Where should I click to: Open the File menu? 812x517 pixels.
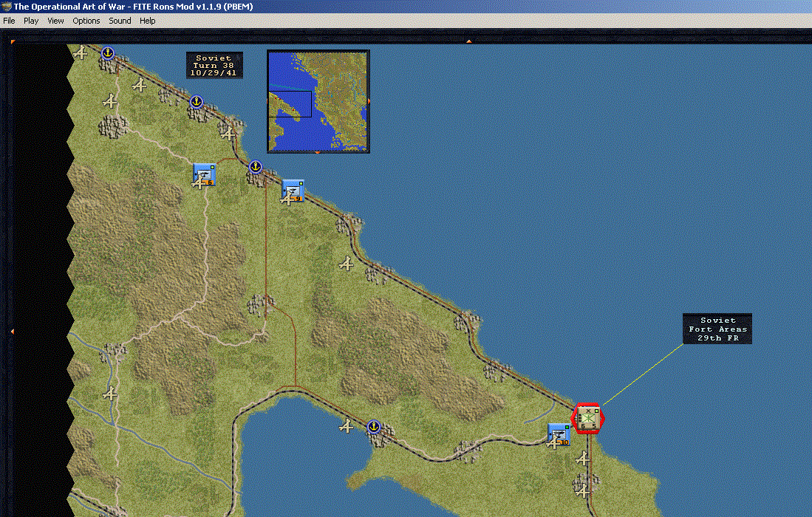click(10, 21)
